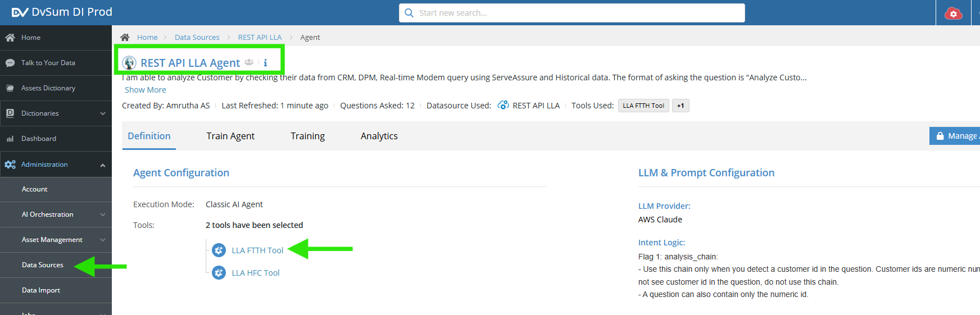This screenshot has height=315, width=980.
Task: Click 'Classic AI Agent' execution mode value
Action: (x=234, y=204)
